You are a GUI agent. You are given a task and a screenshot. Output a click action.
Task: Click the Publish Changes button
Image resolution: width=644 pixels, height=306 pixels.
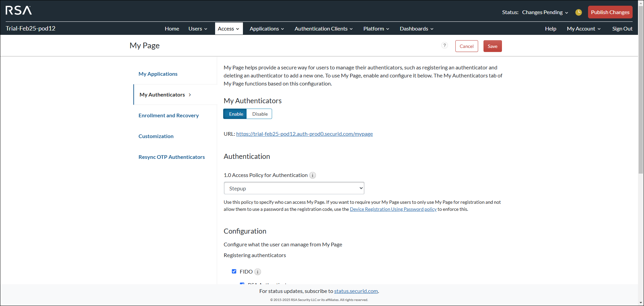click(610, 12)
